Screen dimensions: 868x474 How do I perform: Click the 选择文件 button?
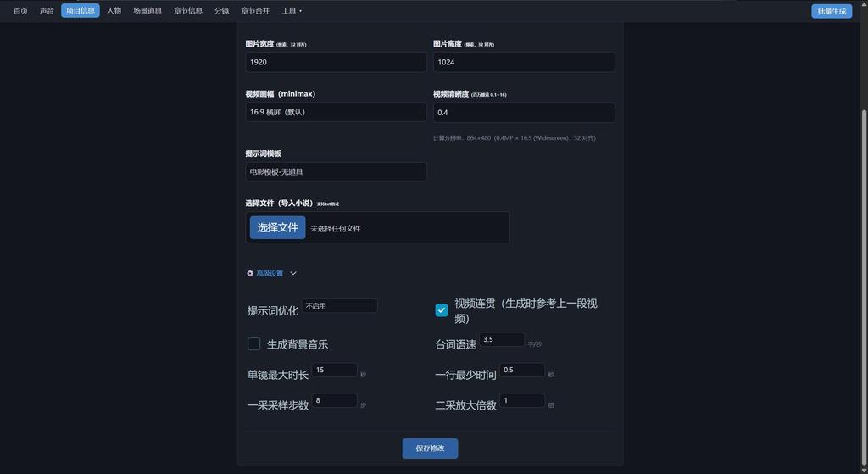coord(277,227)
